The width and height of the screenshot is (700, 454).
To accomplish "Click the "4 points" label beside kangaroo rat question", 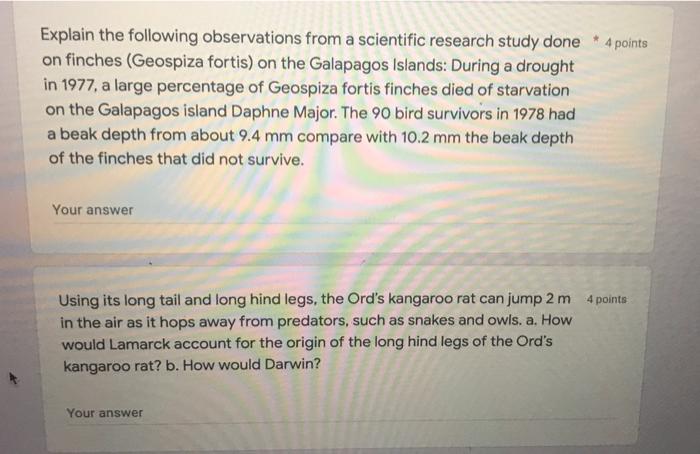I will (x=607, y=299).
